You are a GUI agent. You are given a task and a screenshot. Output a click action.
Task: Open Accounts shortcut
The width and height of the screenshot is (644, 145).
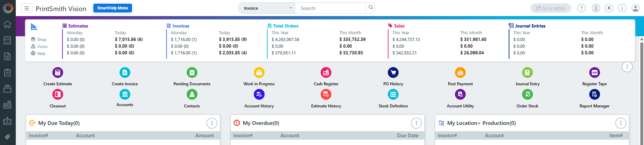(125, 98)
